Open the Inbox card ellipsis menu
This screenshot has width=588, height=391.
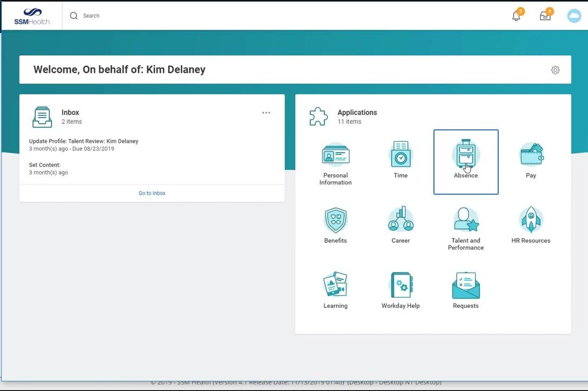pos(266,112)
